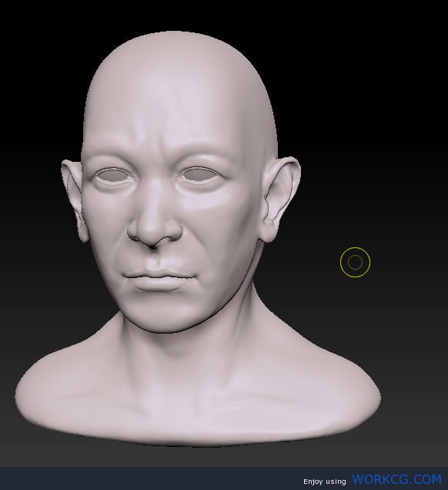Click the 'Enjoy using' text label
Image resolution: width=448 pixels, height=490 pixels.
pyautogui.click(x=324, y=482)
